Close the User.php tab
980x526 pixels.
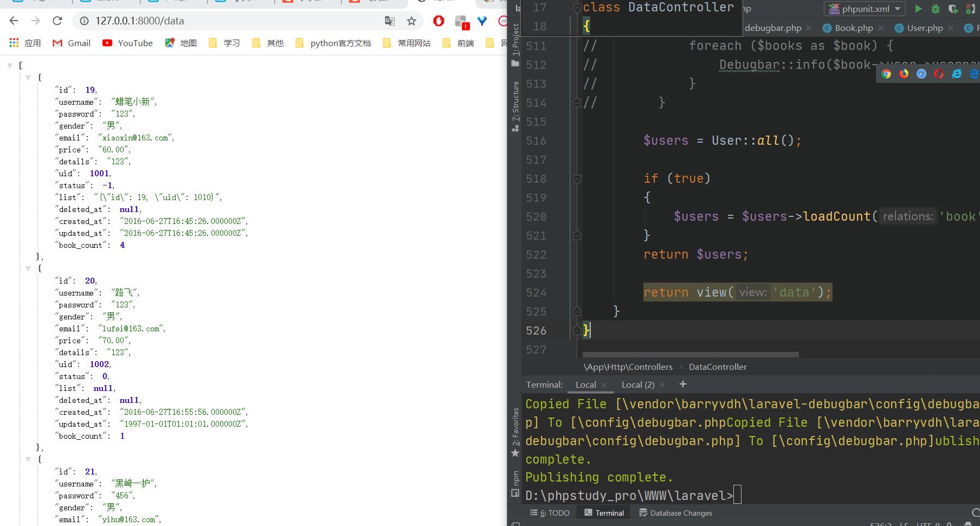click(951, 28)
